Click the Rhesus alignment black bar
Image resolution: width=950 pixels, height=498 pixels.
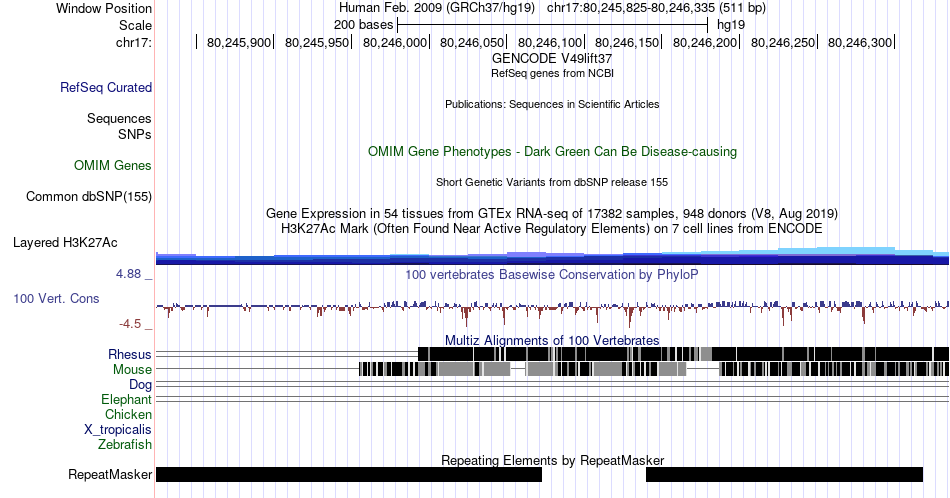(x=683, y=354)
